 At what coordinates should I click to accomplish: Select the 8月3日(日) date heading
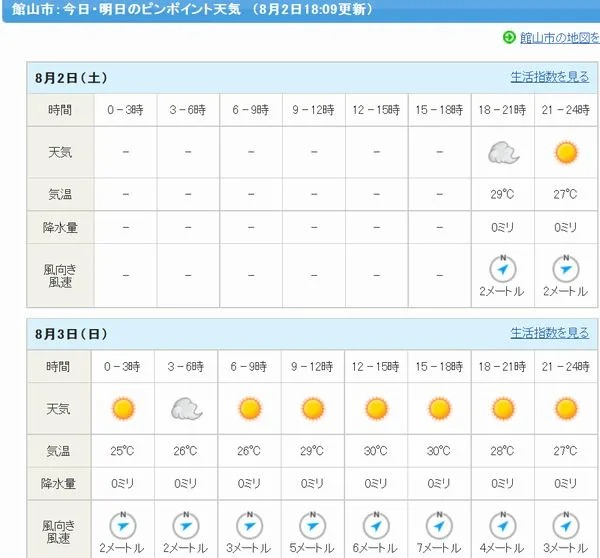(71, 334)
